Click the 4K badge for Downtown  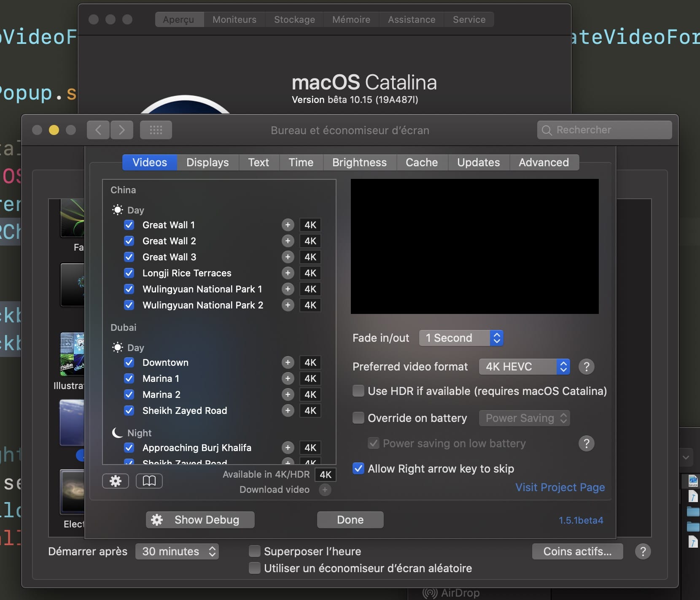point(310,362)
